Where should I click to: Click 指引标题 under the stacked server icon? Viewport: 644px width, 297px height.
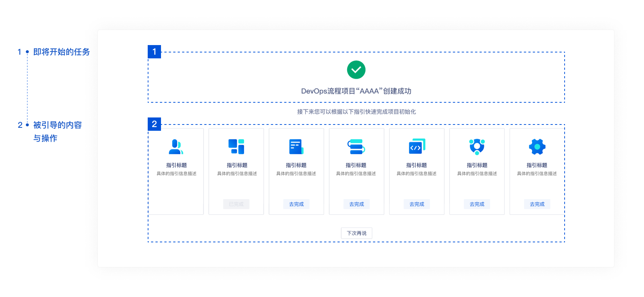click(x=356, y=165)
